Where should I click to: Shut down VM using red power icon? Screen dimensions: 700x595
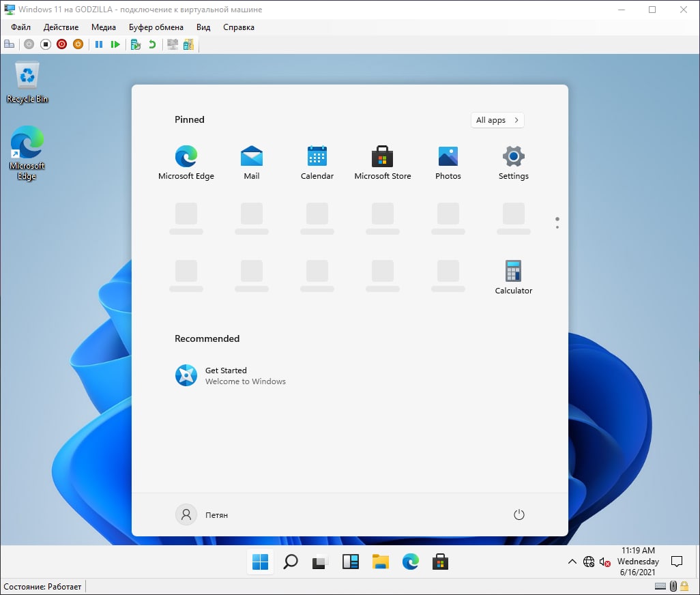pos(61,44)
